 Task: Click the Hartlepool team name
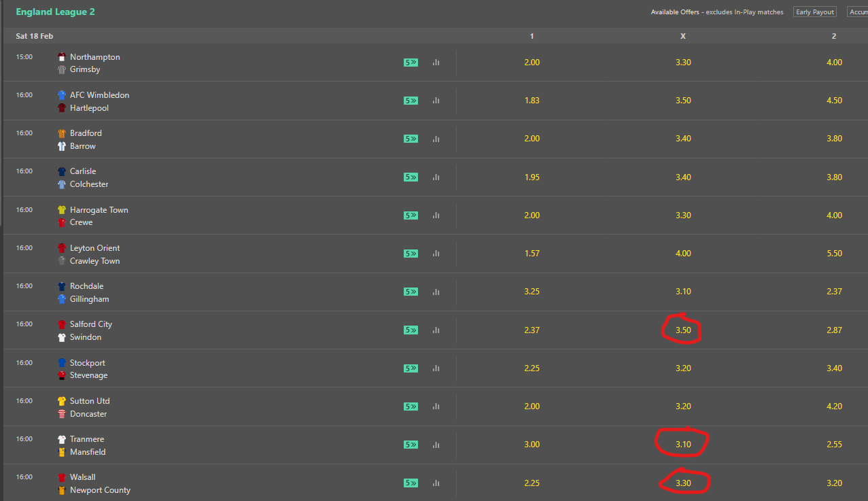point(89,108)
